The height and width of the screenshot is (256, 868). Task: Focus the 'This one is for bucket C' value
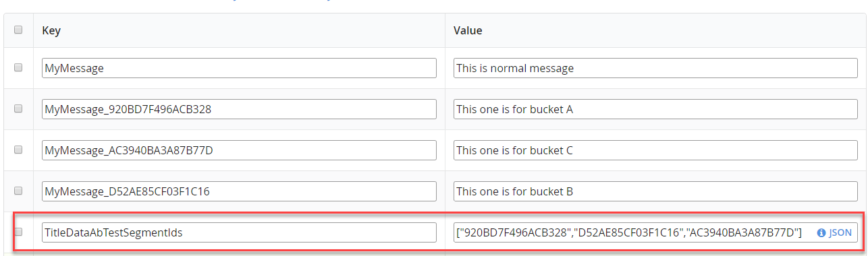655,150
